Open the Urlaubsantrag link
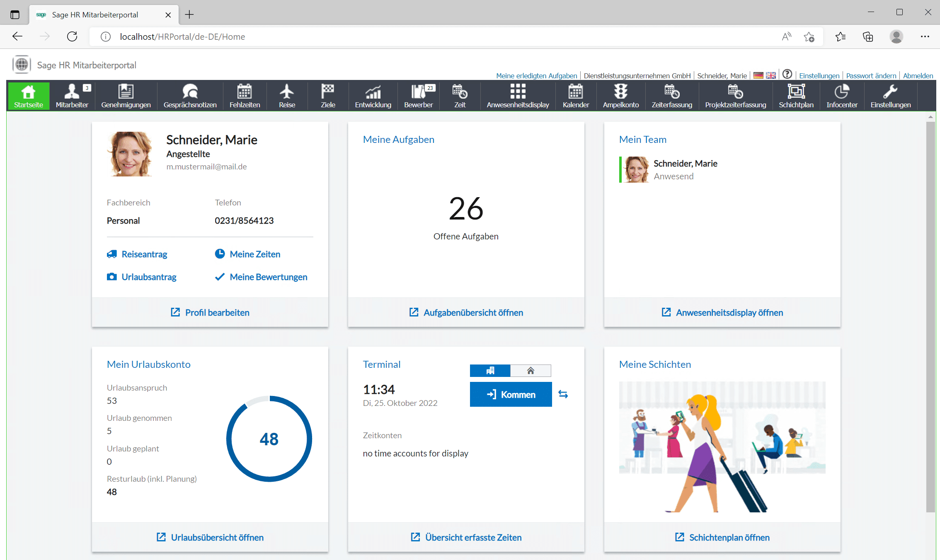 [149, 277]
